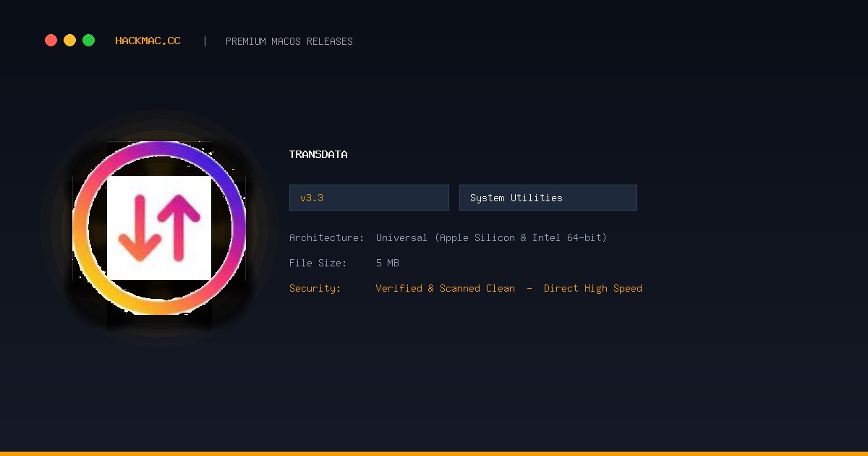
Task: Click the TransData app icon
Action: click(159, 228)
